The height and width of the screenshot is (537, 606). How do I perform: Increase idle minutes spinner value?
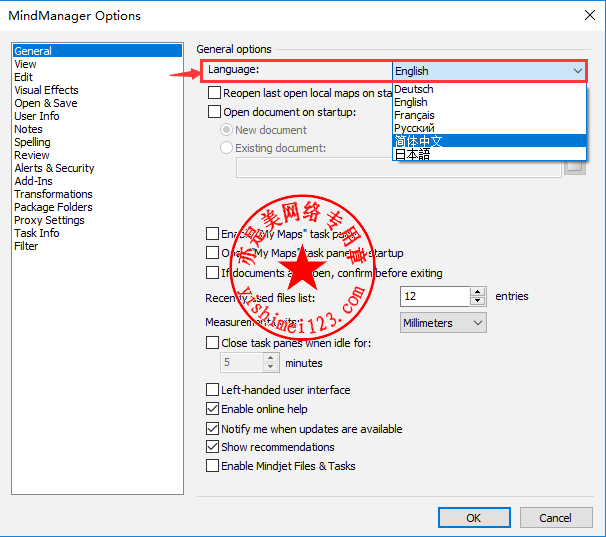(x=271, y=358)
